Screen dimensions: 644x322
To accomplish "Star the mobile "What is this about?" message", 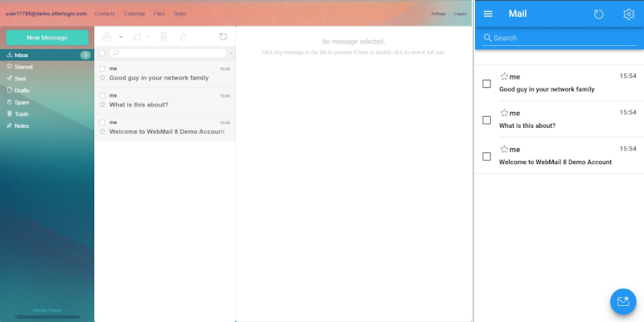I will pos(505,113).
